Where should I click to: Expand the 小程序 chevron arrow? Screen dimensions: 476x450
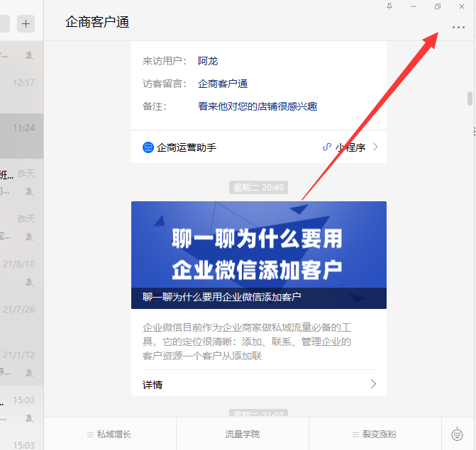(x=375, y=147)
